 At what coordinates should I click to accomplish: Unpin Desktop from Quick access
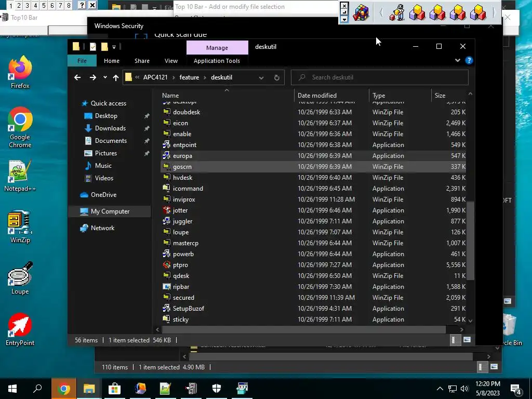147,116
